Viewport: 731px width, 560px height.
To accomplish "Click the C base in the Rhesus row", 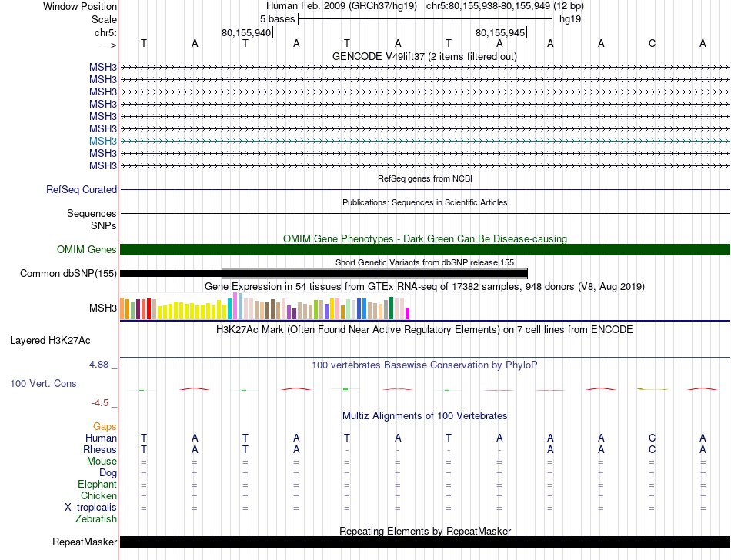I will [652, 449].
